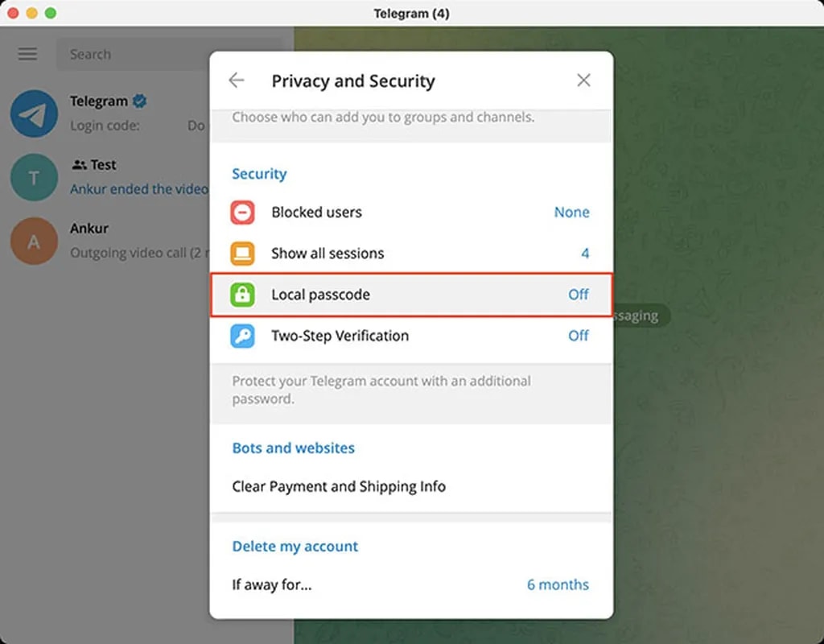Toggle Two-Step Verification Off value
Viewport: 824px width, 644px height.
click(579, 336)
